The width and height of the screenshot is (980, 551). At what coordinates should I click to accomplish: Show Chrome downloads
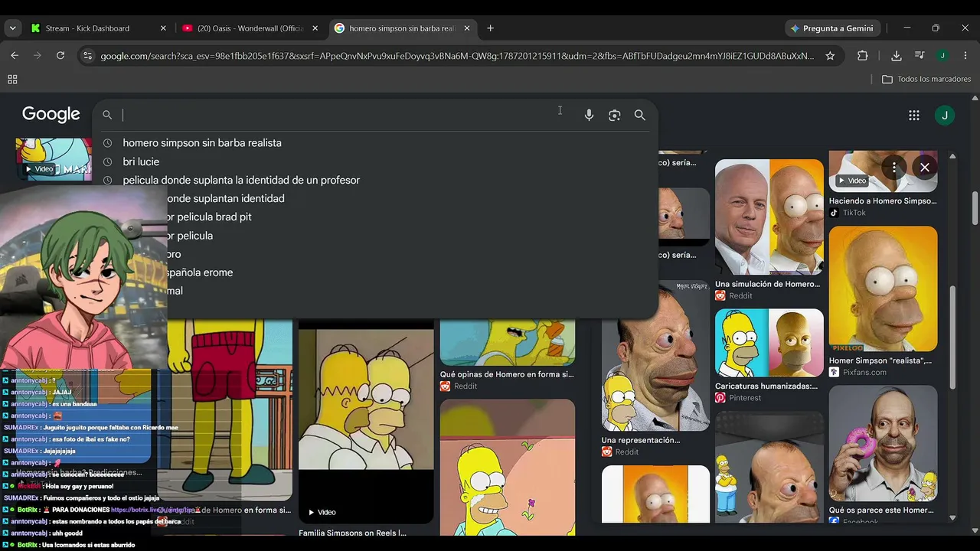[x=897, y=55]
